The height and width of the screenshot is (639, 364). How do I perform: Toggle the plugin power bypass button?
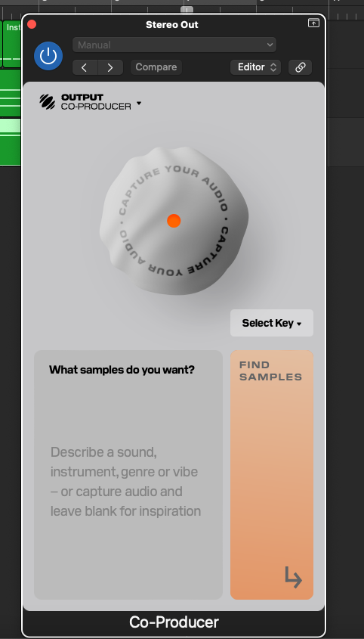pyautogui.click(x=48, y=56)
